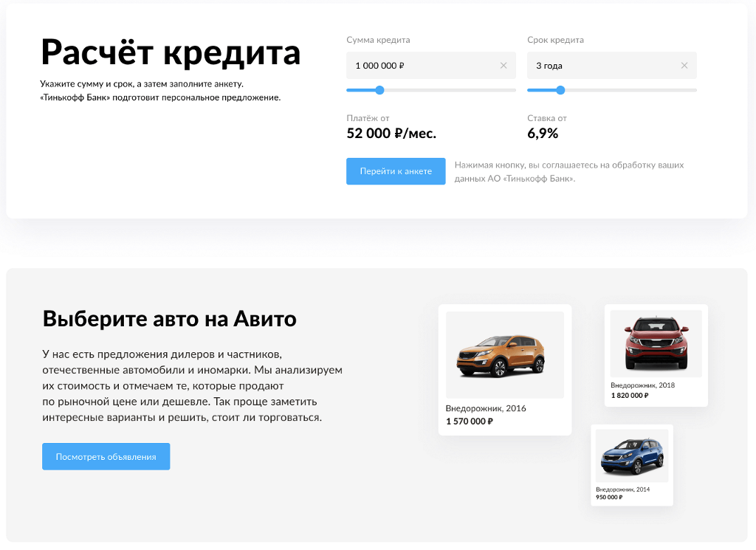This screenshot has width=756, height=550.
Task: Click the Внедорожник, 2016 listing title
Action: click(486, 408)
